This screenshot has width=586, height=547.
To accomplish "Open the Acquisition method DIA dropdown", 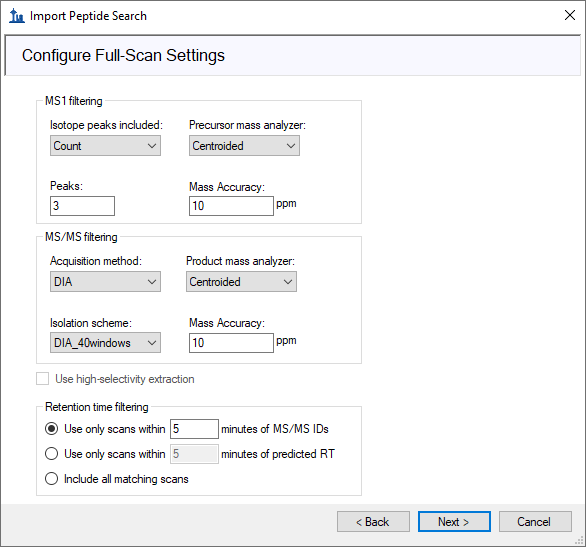I will (105, 282).
